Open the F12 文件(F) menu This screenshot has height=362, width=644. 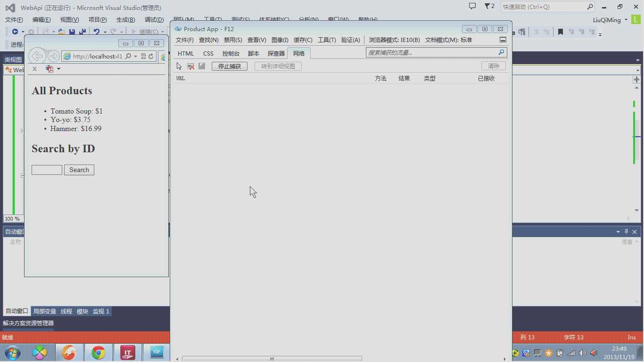[x=185, y=40]
